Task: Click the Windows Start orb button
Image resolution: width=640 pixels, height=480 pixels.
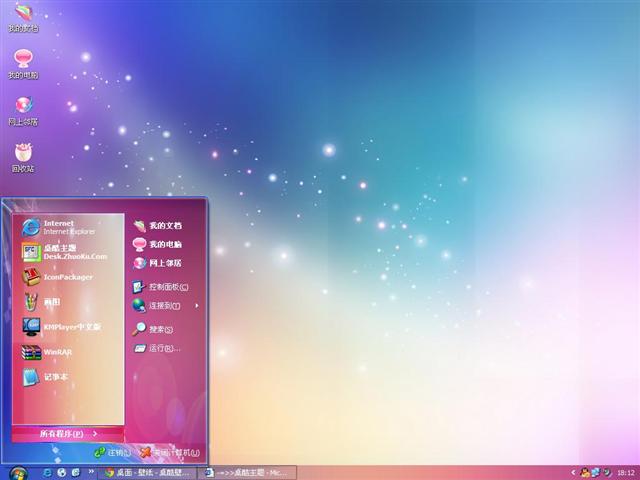Action: click(x=18, y=473)
